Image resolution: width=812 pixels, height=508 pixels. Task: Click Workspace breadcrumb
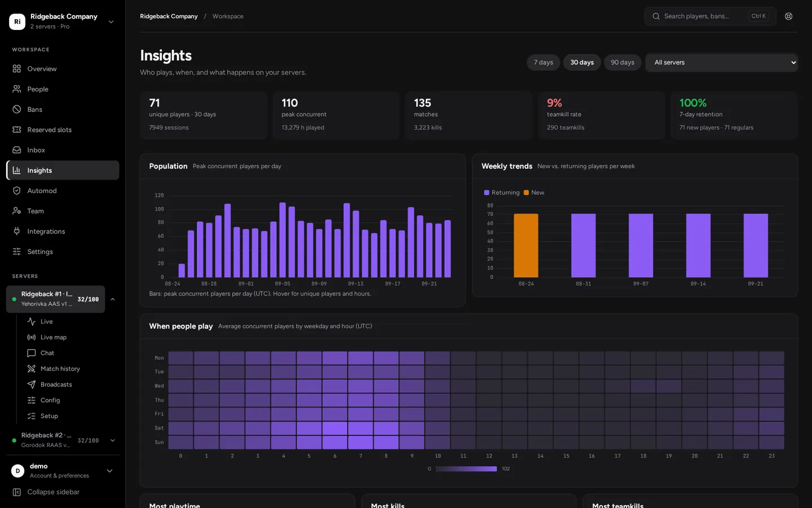[x=228, y=16]
